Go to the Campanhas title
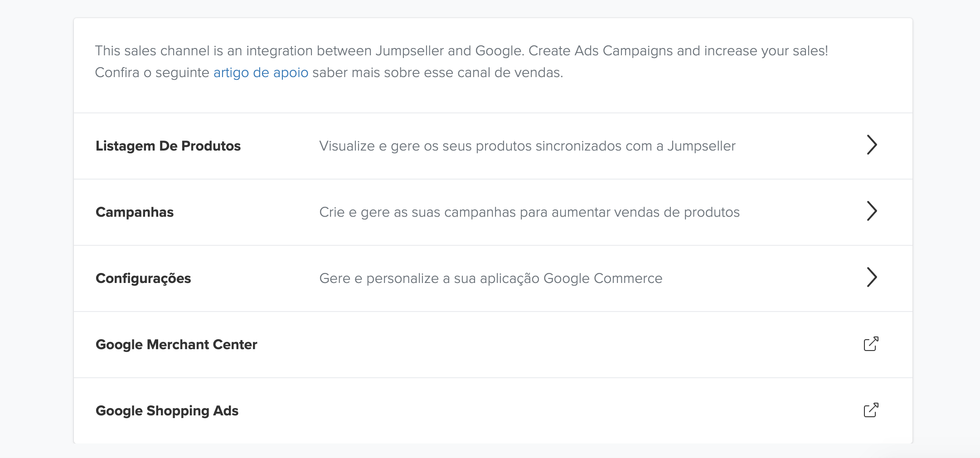The height and width of the screenshot is (458, 980). [x=135, y=212]
